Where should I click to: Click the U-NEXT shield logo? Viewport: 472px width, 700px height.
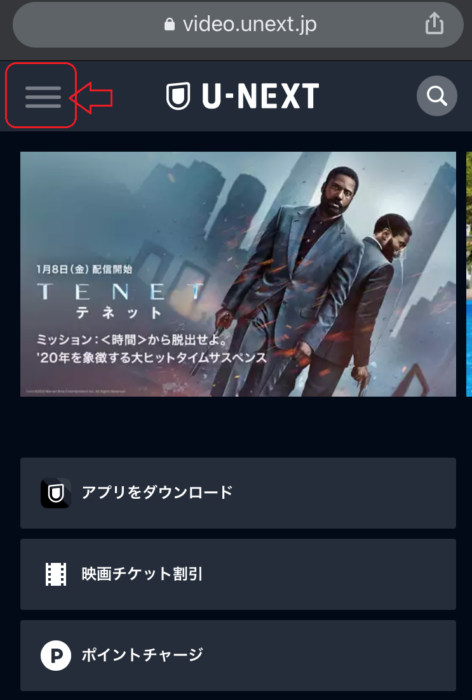click(x=178, y=96)
